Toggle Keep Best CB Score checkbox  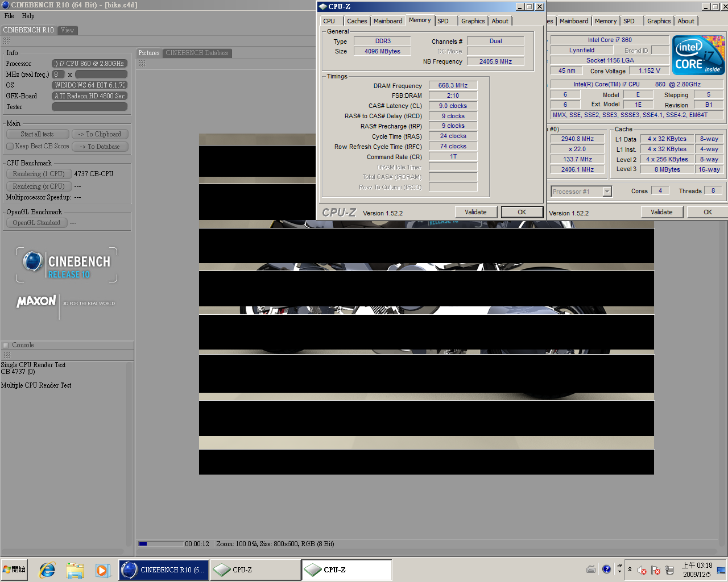(x=10, y=146)
